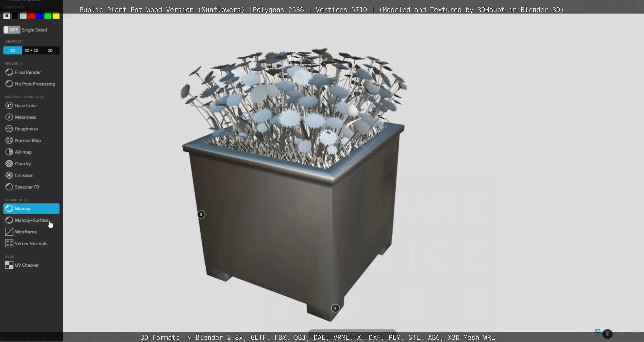Viewport: 644px width, 342px height.
Task: Open annotation hotspot 4 on pot foot
Action: [335, 308]
